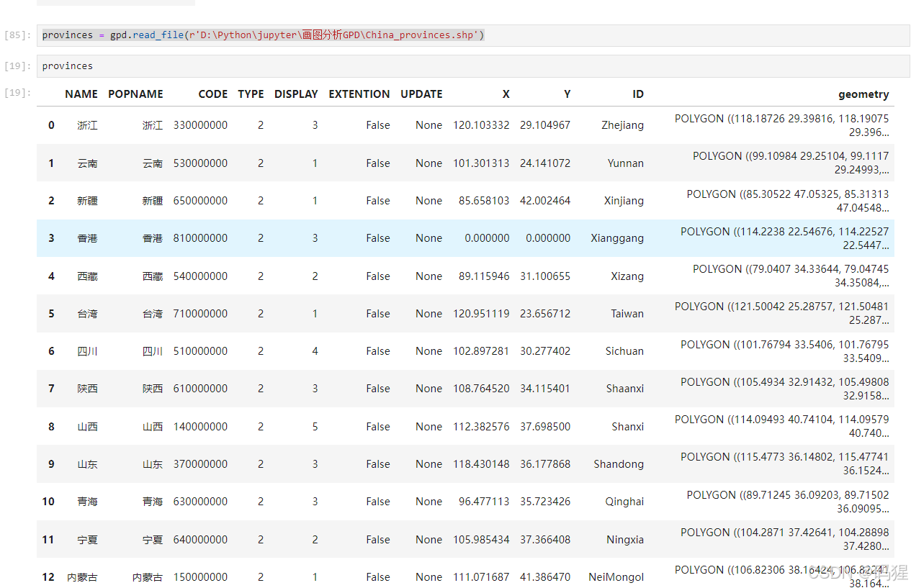Click the In [85] cell prompt
The height and width of the screenshot is (588, 911).
tap(17, 35)
